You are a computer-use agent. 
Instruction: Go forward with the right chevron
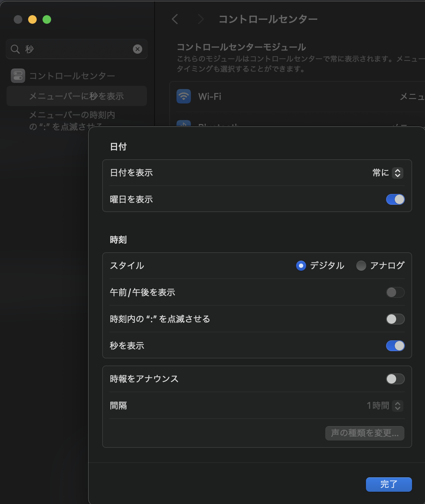pyautogui.click(x=201, y=19)
